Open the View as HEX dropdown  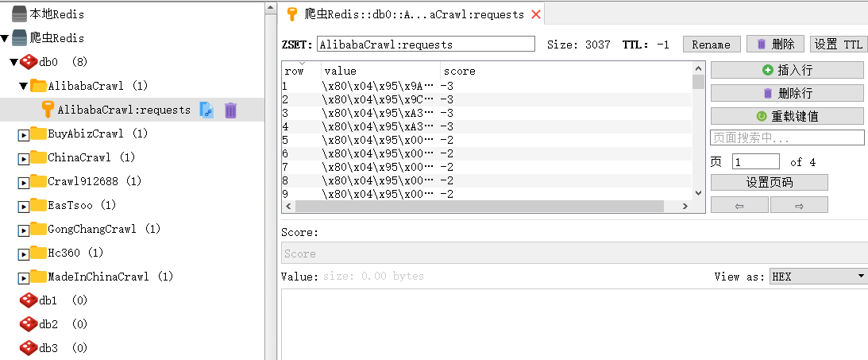pyautogui.click(x=818, y=276)
